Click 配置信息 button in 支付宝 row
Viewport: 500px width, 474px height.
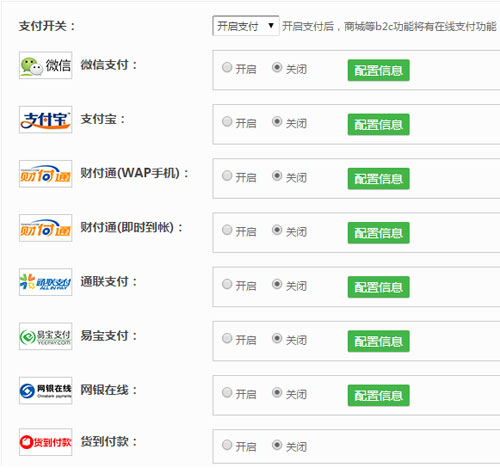(x=378, y=125)
